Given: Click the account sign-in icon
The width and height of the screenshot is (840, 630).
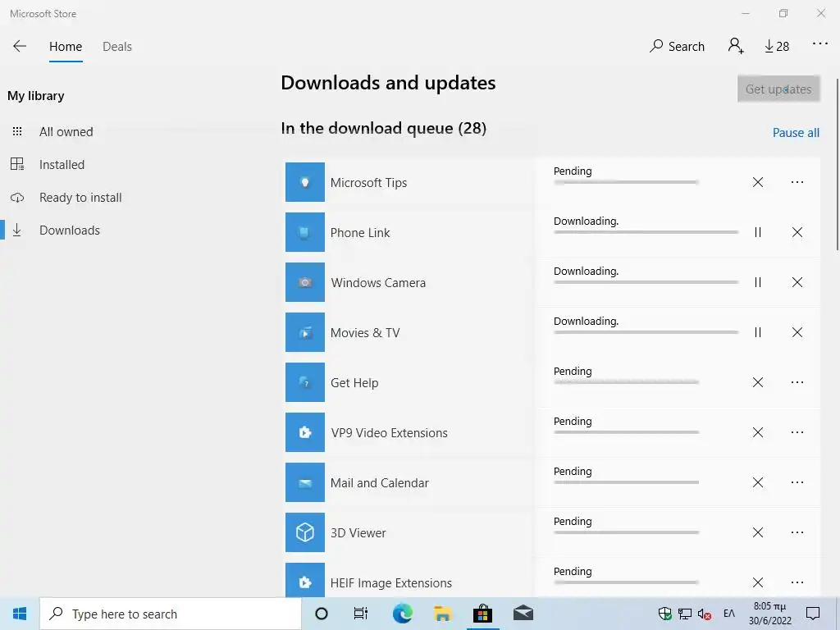Looking at the screenshot, I should (736, 46).
